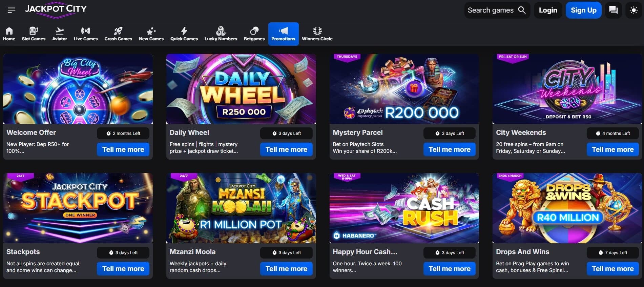Click Tell me more for Welcome Offer
Image resolution: width=644 pixels, height=287 pixels.
(x=123, y=149)
